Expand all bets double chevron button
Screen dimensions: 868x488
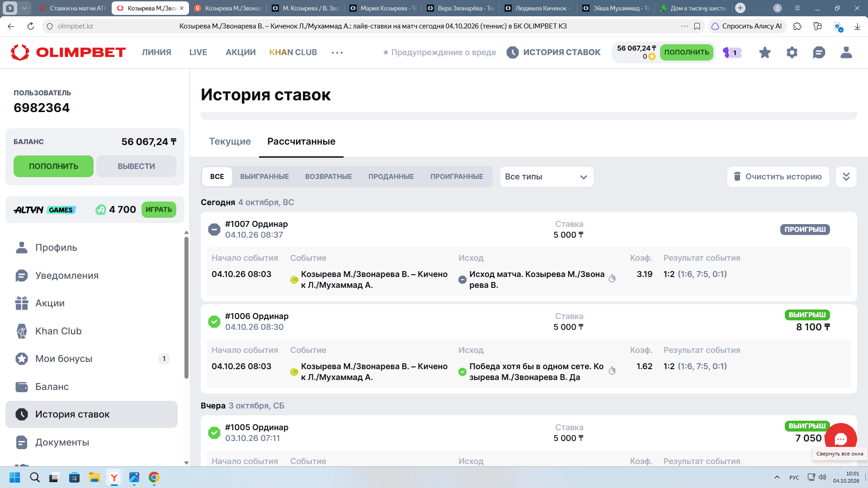click(846, 177)
